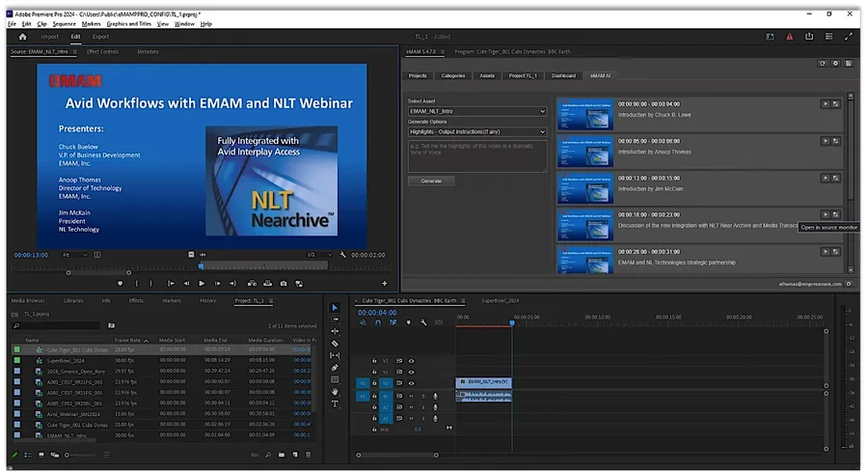The width and height of the screenshot is (868, 473).
Task: Open timeline display settings wrench
Action: click(423, 322)
